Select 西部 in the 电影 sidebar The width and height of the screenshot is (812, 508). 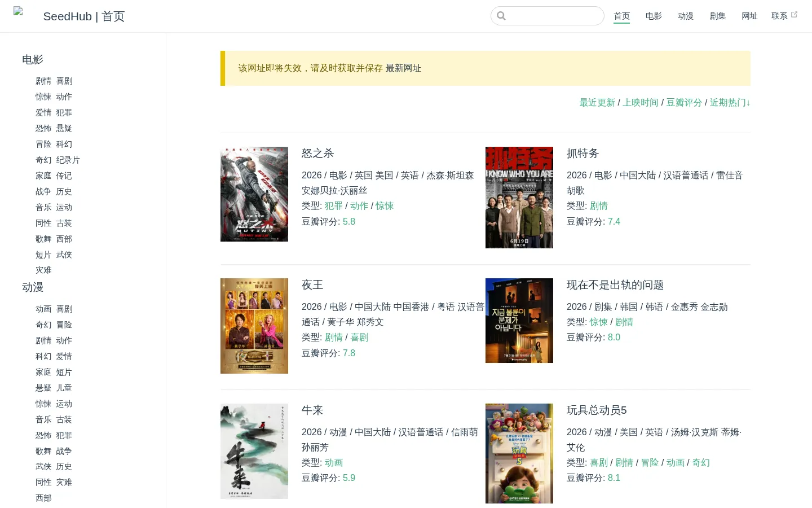pyautogui.click(x=64, y=239)
